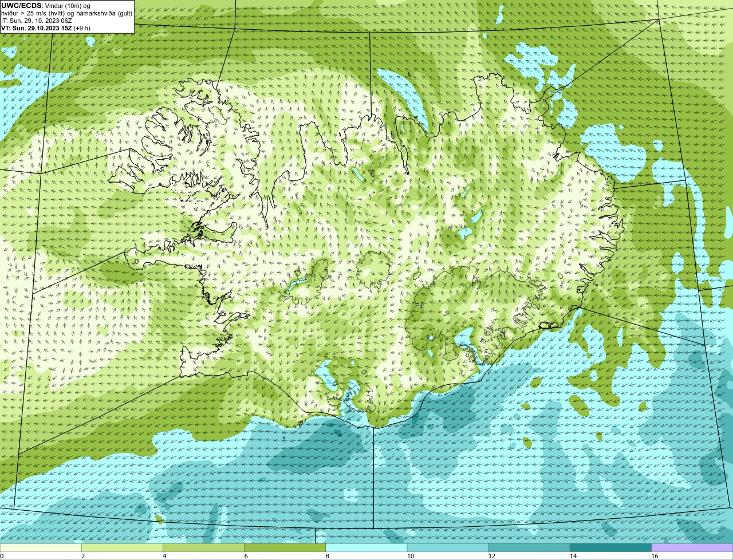
Task: Click the scale label "4"
Action: click(164, 556)
